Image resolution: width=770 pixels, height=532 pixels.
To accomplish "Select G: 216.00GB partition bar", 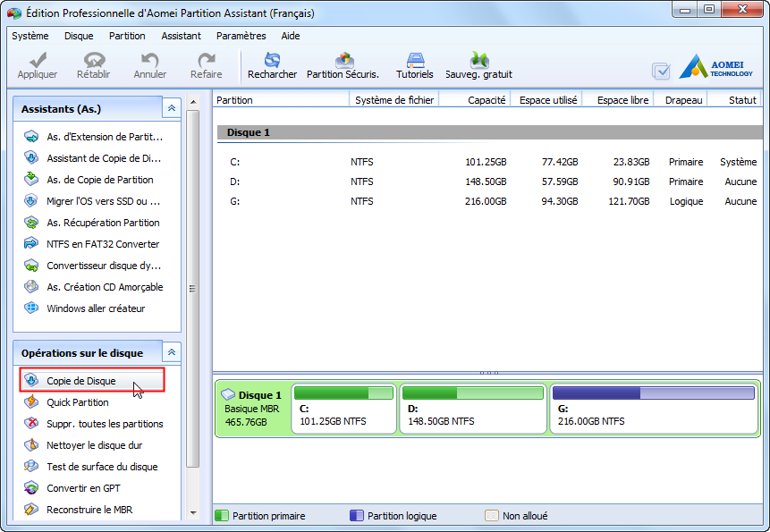I will pos(654,409).
